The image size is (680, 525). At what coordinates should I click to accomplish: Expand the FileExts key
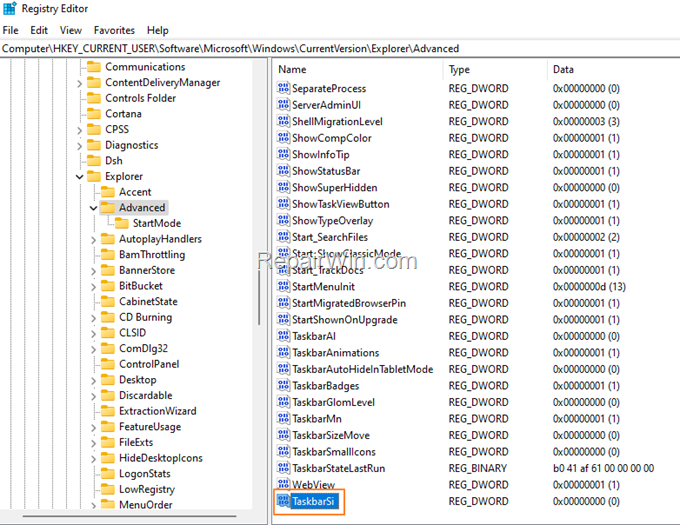93,443
